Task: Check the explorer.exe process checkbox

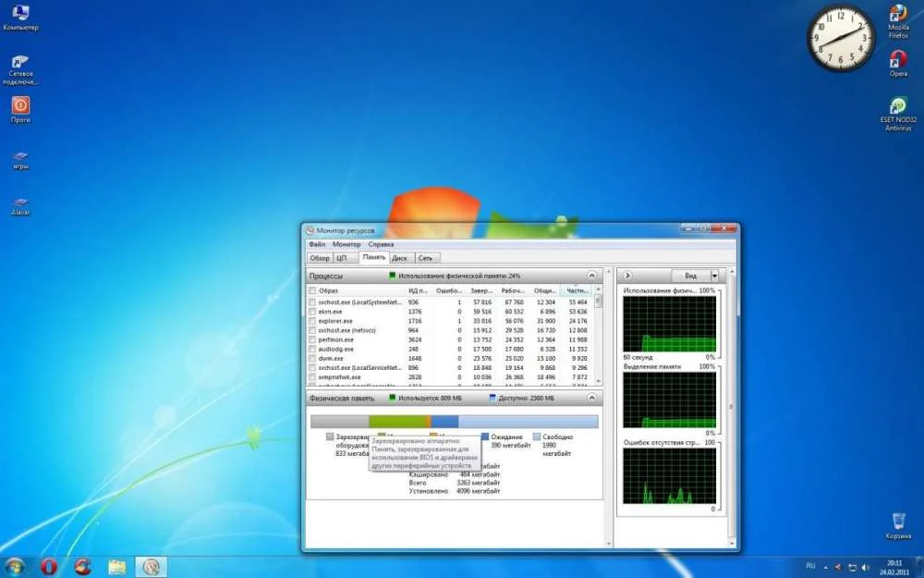Action: (312, 321)
